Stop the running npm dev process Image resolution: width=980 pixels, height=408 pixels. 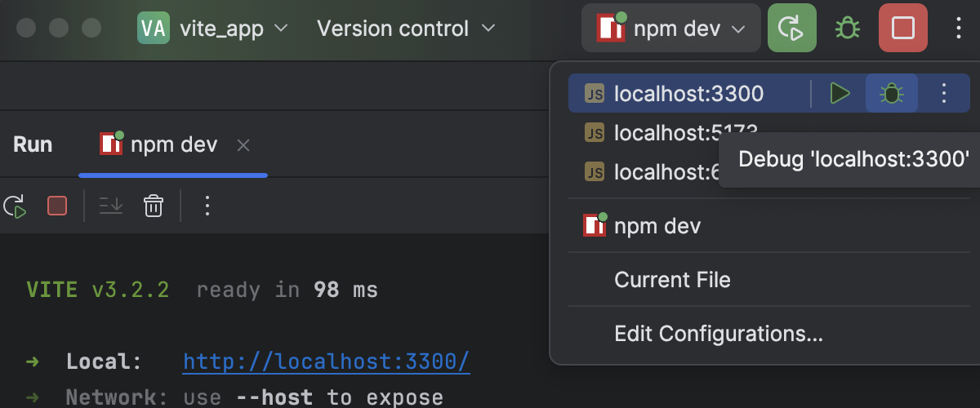click(x=902, y=29)
